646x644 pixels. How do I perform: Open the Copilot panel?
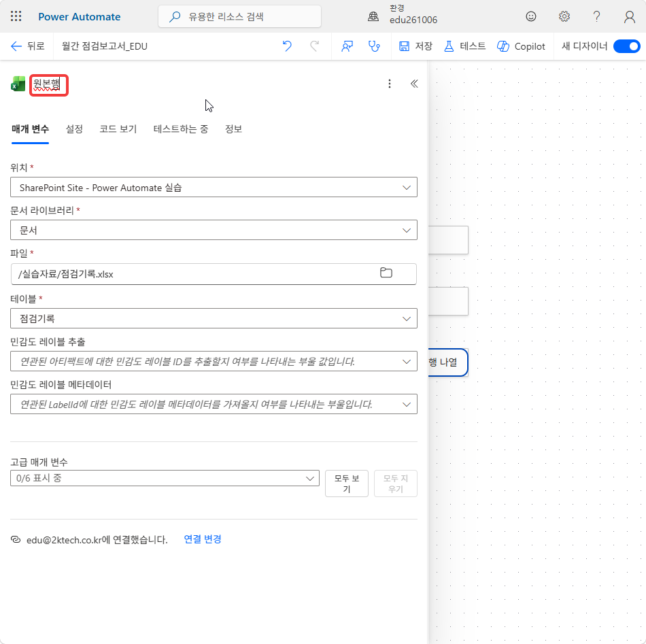(521, 46)
